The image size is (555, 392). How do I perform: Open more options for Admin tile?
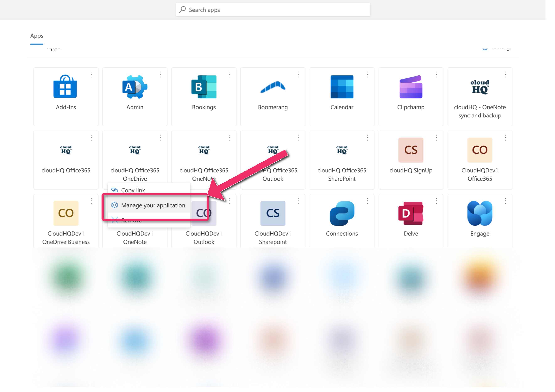[160, 74]
